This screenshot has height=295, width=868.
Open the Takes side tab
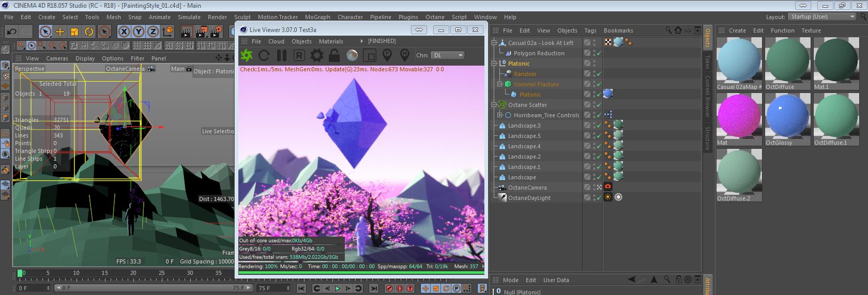click(707, 61)
